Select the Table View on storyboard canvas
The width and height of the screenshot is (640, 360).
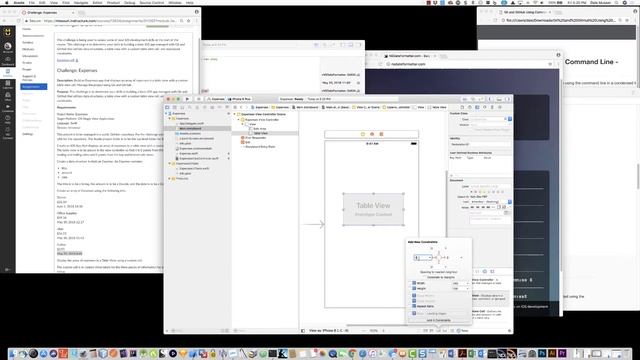(373, 209)
